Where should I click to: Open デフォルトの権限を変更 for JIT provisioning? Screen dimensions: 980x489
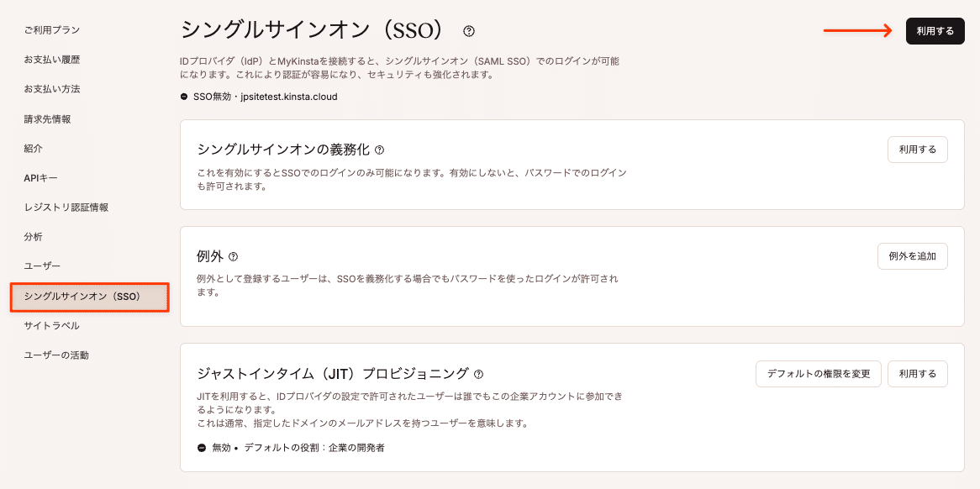[x=818, y=374]
